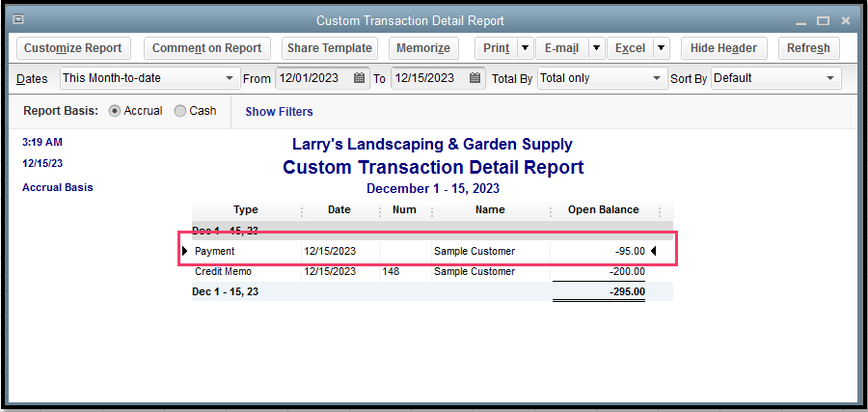
Task: Click the Date column header
Action: click(x=339, y=210)
